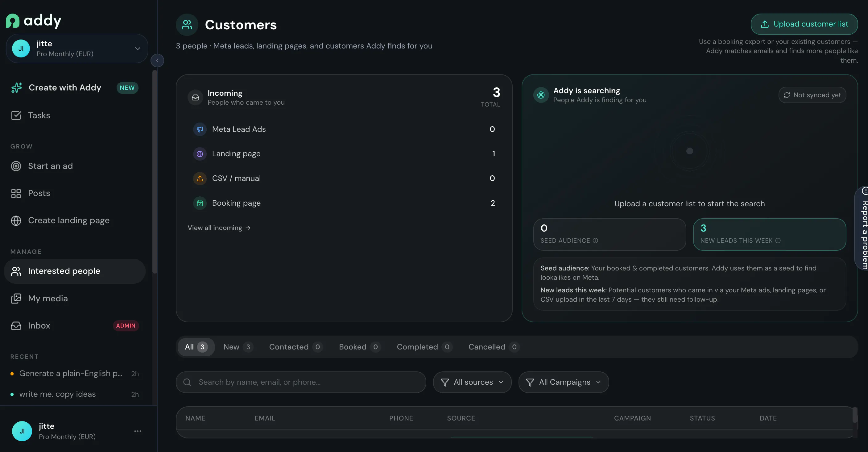Screen dimensions: 868x452
Task: Click the My media icon
Action: pos(16,299)
